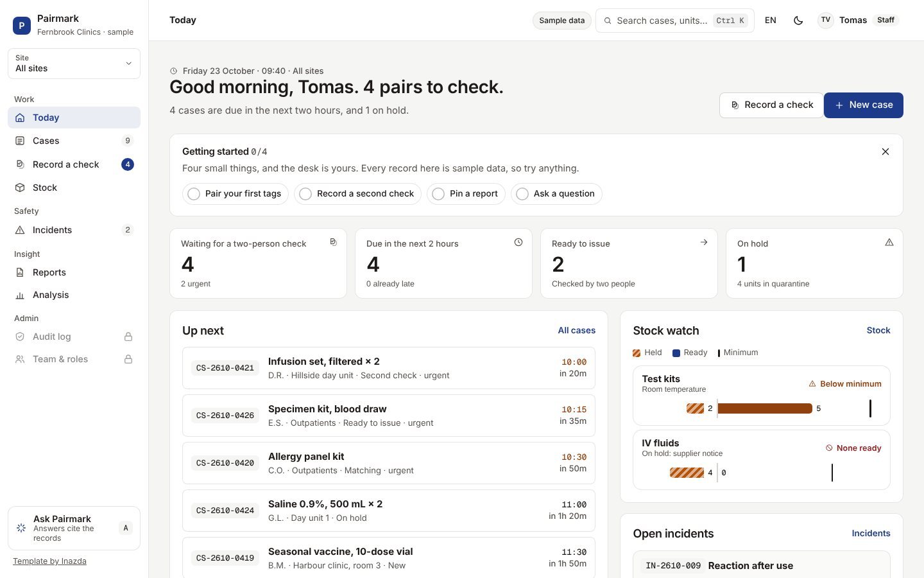Follow the Stock link in Stock watch
Image resolution: width=924 pixels, height=578 pixels.
(x=878, y=331)
